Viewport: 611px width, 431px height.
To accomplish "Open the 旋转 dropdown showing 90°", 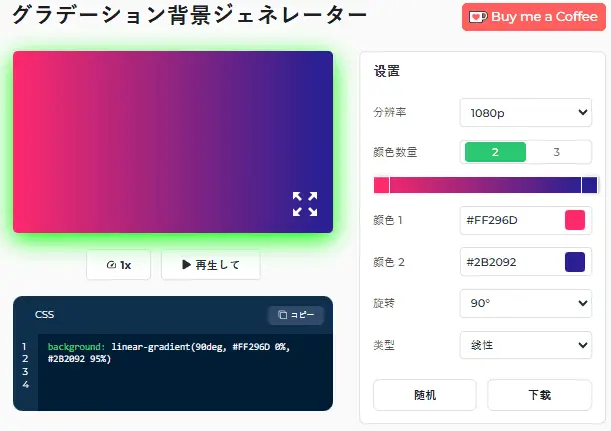I will [x=526, y=303].
